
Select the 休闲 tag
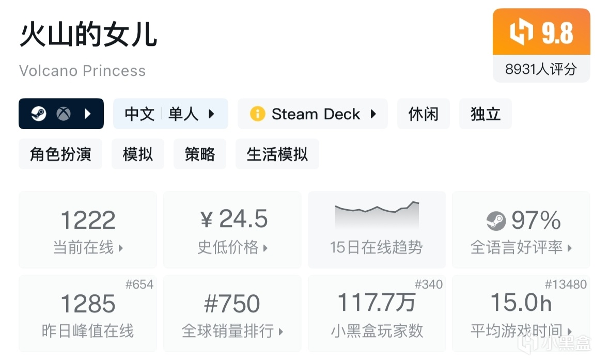tap(423, 114)
